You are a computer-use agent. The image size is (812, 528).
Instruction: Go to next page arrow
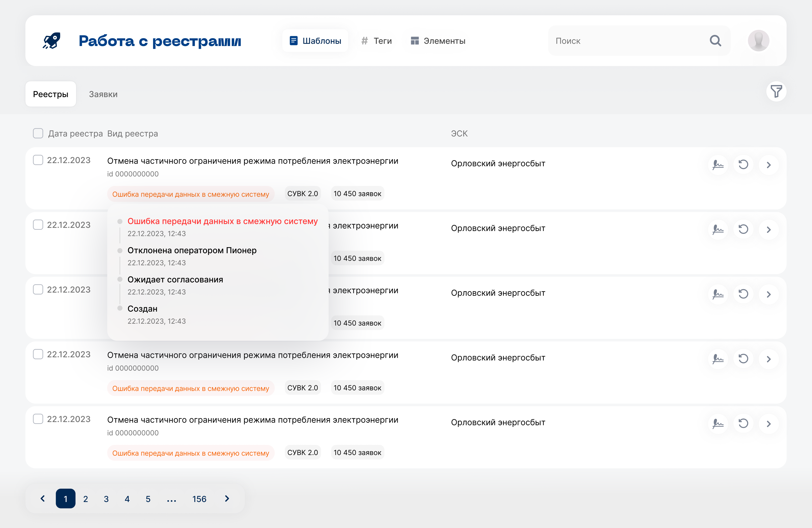227,499
